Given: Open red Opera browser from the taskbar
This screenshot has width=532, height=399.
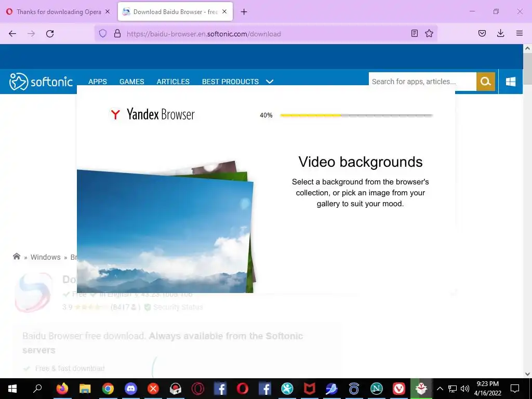Looking at the screenshot, I should tap(242, 389).
